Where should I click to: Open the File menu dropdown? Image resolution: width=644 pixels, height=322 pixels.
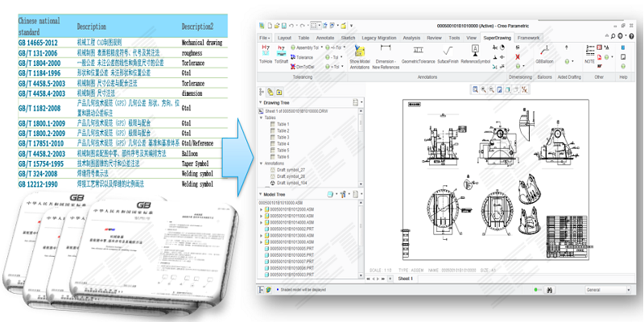(x=265, y=38)
